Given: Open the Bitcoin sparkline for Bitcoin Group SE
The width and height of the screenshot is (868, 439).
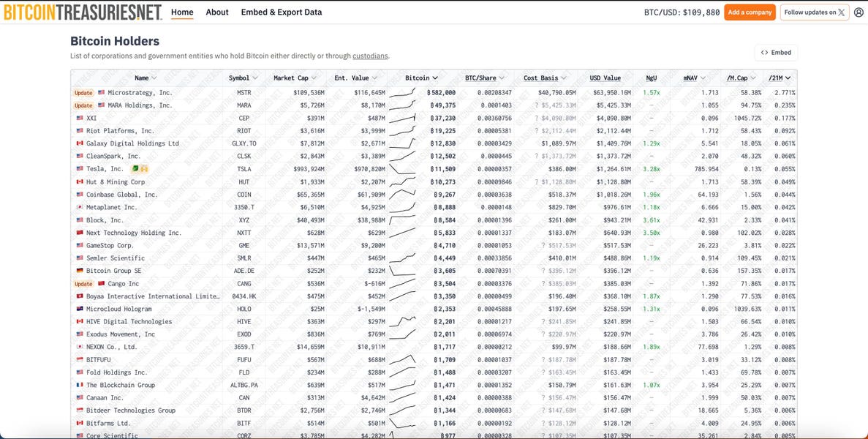Looking at the screenshot, I should (x=402, y=271).
